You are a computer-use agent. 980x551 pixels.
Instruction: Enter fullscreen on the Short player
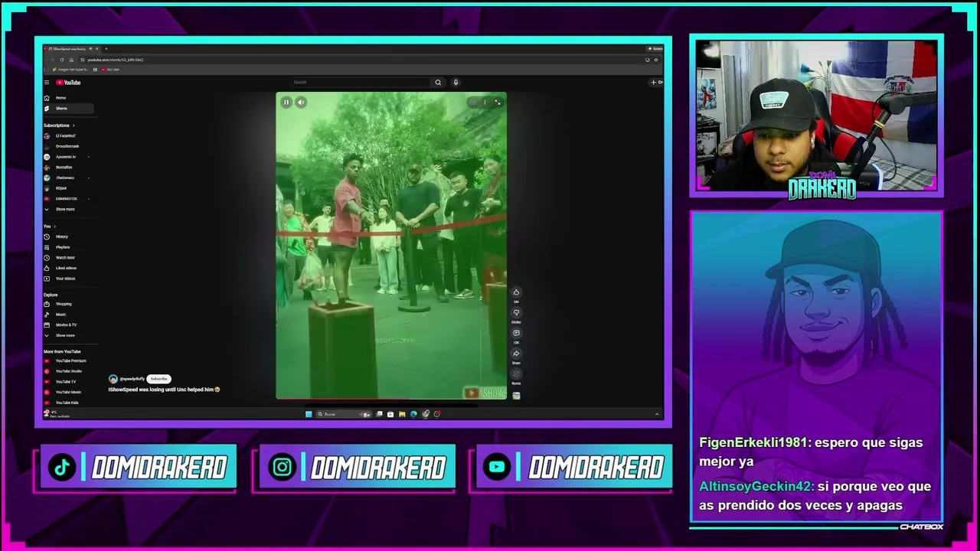pyautogui.click(x=498, y=102)
